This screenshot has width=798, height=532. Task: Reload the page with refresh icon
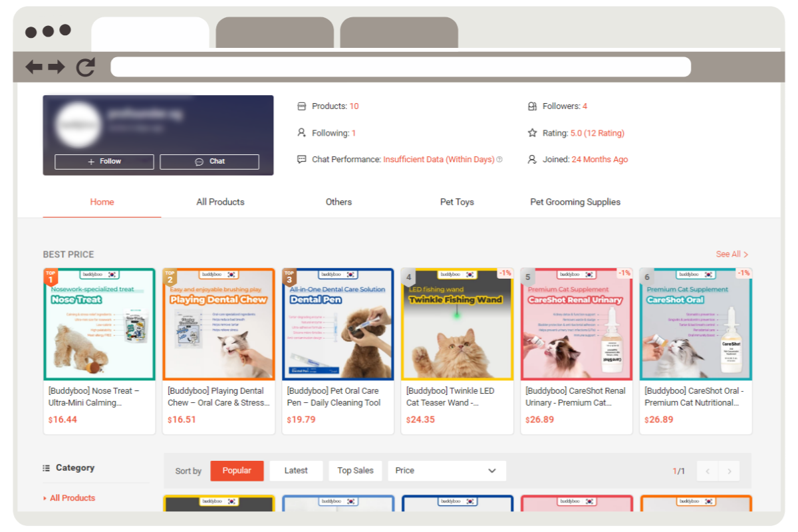(86, 67)
